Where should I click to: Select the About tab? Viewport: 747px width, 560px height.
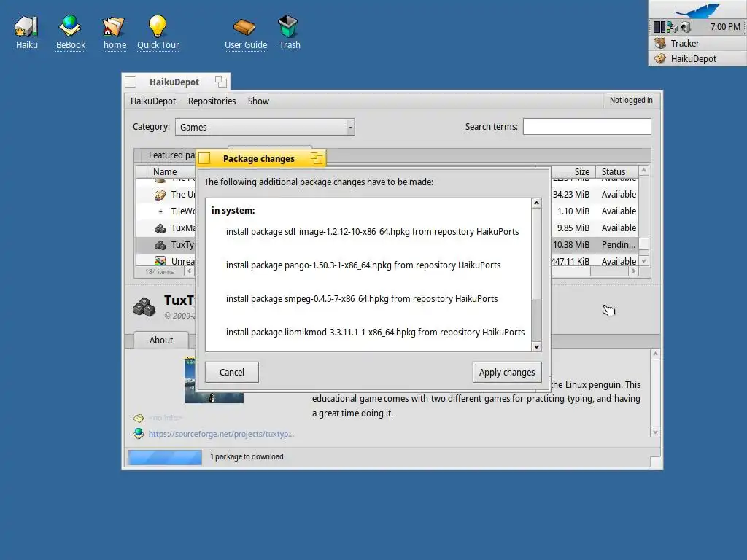pos(161,340)
